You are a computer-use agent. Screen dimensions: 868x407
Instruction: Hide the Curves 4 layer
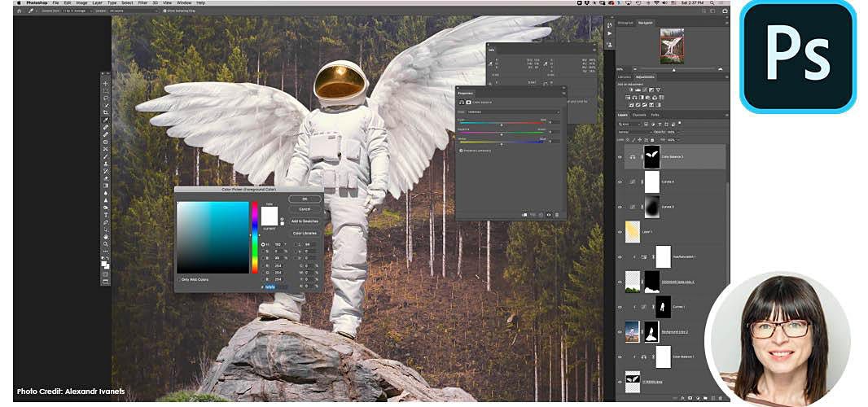click(620, 182)
